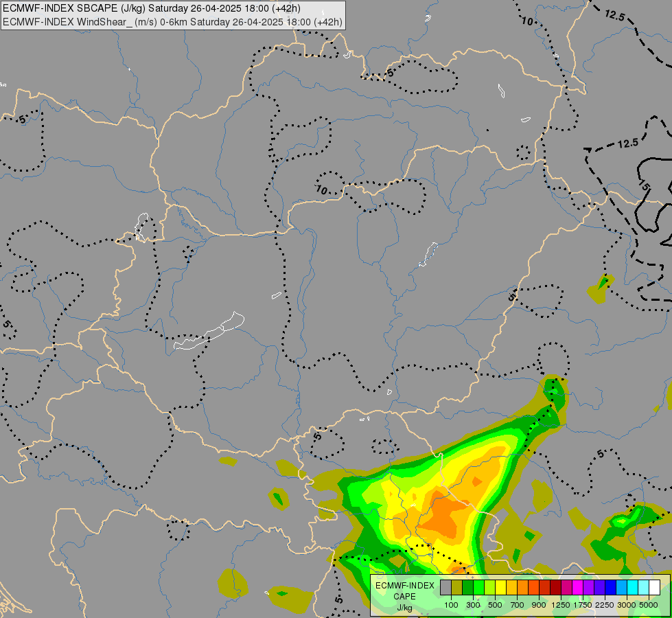
Task: Select the olive legend swatch
Action: coord(457,587)
